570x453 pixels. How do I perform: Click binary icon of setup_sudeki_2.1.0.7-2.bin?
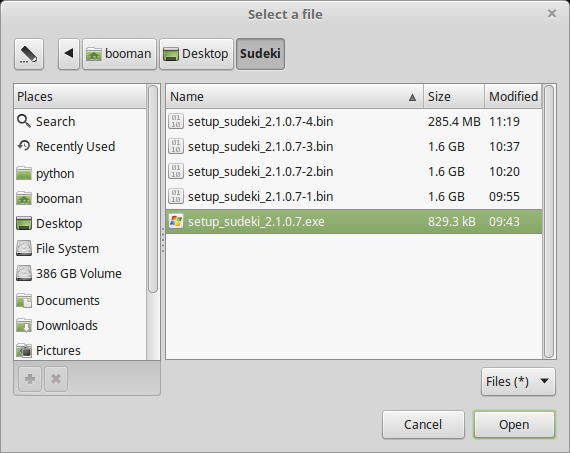pos(176,172)
